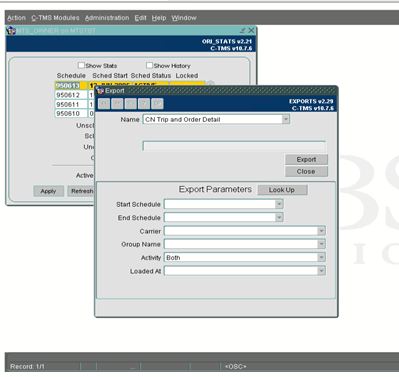The width and height of the screenshot is (399, 377).
Task: Click the '<OSC>' status bar indicator
Action: 235,366
